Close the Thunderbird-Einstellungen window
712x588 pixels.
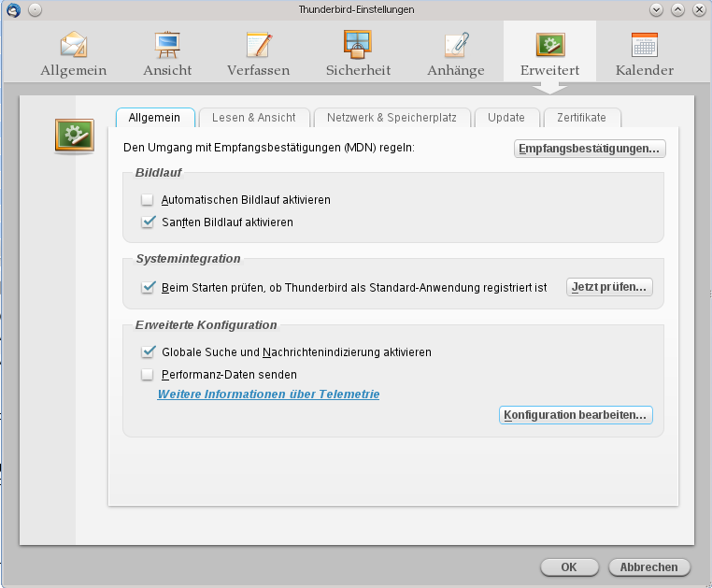coord(699,9)
